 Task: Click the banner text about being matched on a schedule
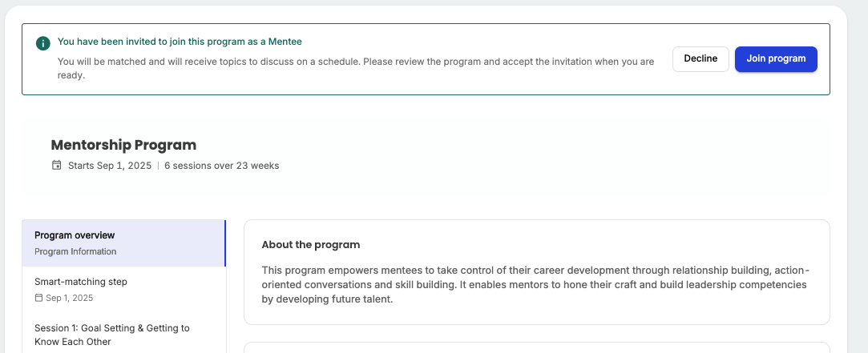click(x=356, y=68)
